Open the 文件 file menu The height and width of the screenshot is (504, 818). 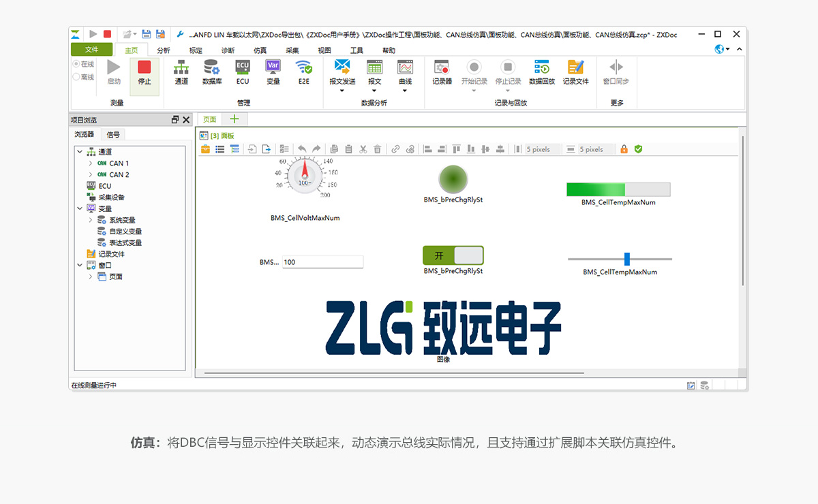[92, 50]
